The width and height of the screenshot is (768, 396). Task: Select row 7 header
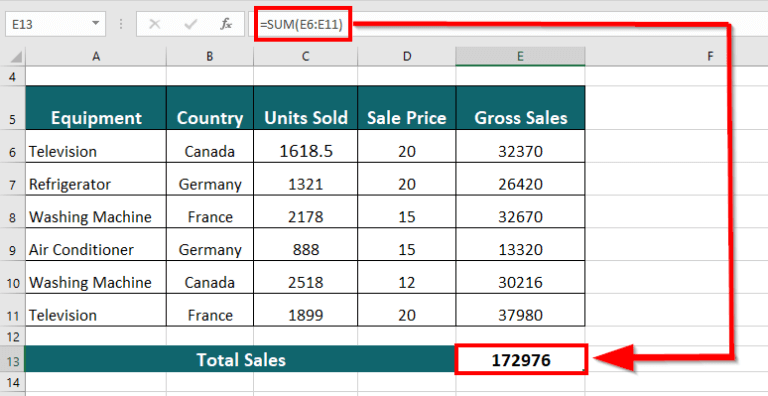coord(12,179)
